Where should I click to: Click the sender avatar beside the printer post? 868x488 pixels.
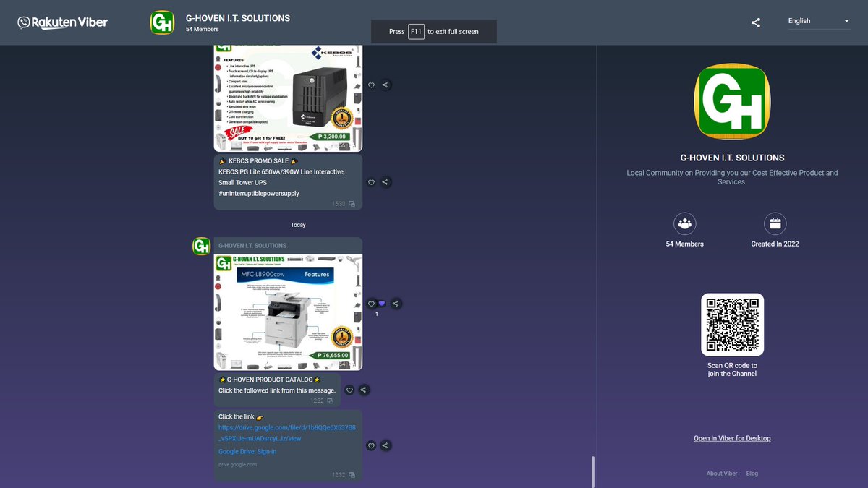[202, 246]
